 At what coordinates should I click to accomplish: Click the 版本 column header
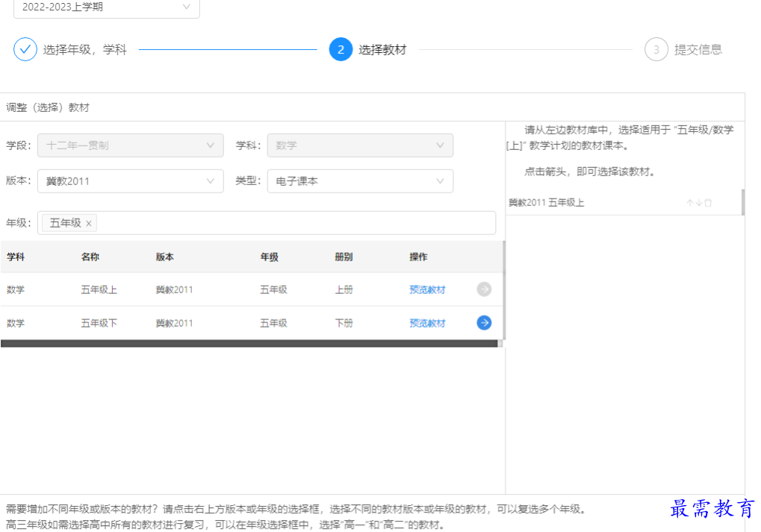click(x=165, y=257)
